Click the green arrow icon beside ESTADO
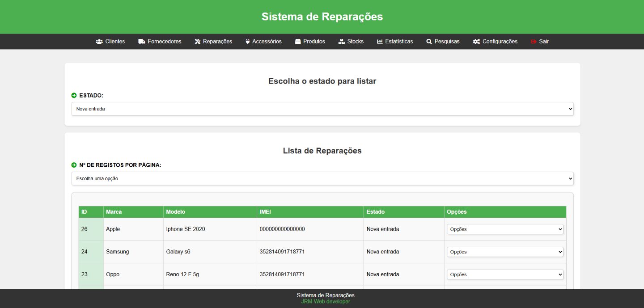 pyautogui.click(x=74, y=95)
